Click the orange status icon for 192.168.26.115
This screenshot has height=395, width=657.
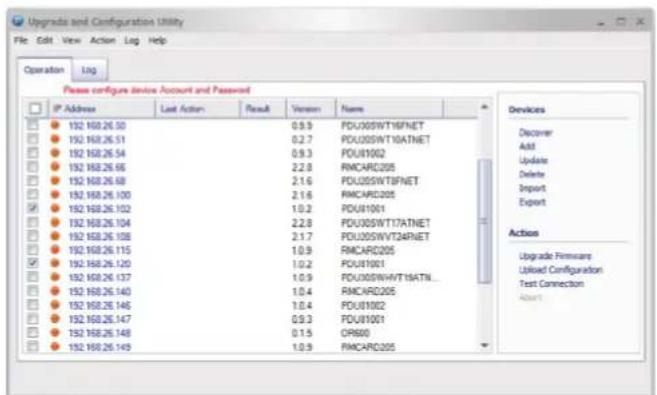click(55, 250)
